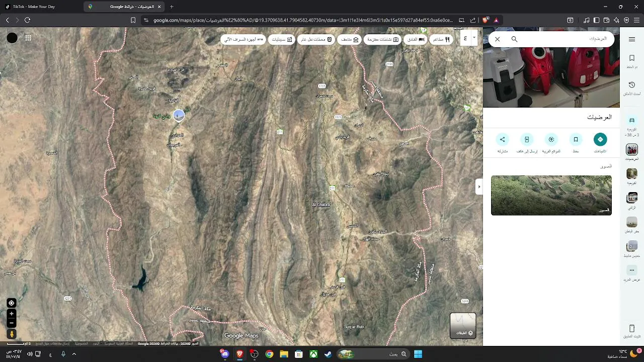This screenshot has height=362, width=644.
Task: Open language dropdown arrow near chips
Action: coord(474,38)
